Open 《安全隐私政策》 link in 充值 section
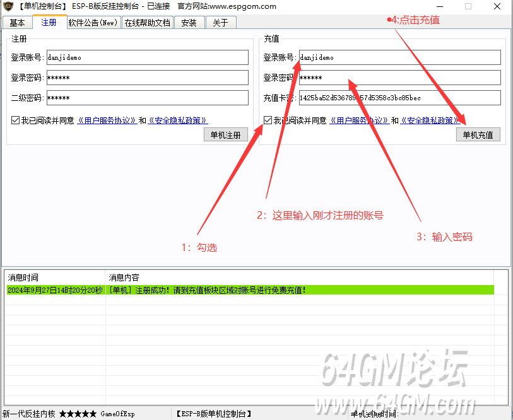Image resolution: width=513 pixels, height=420 pixels. 430,120
